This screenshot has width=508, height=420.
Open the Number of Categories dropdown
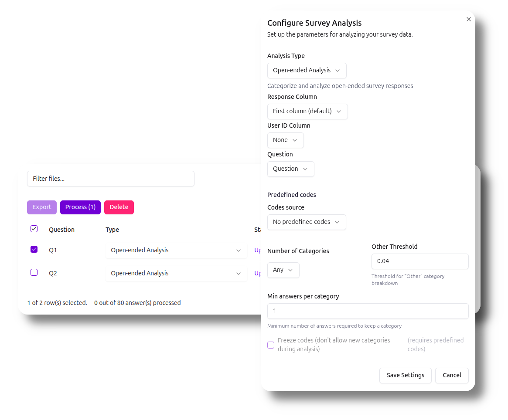[283, 270]
